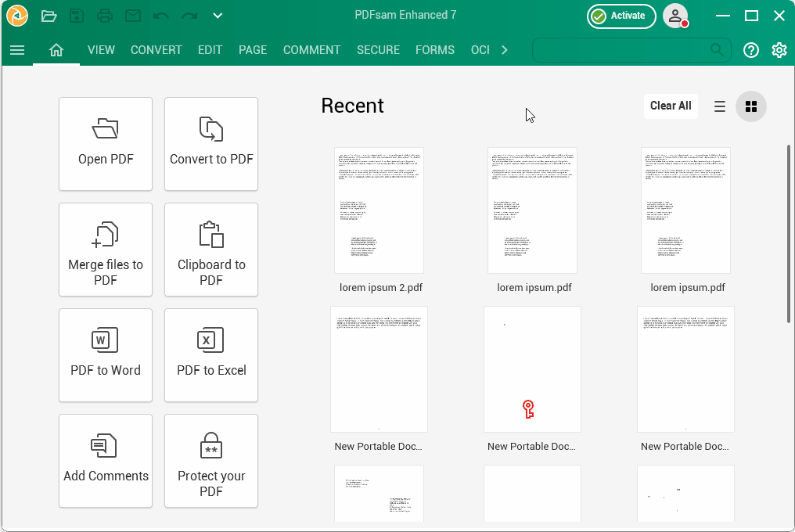Switch to the FORMS tab

435,50
